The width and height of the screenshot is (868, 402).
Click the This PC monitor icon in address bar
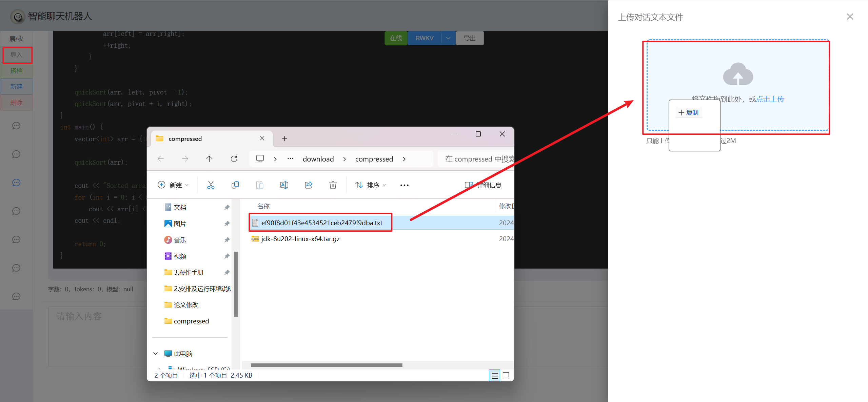[x=260, y=159]
